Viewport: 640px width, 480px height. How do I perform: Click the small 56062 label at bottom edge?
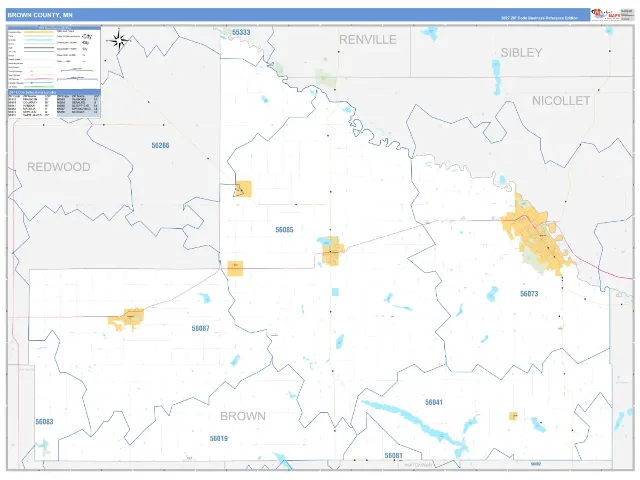[536, 464]
